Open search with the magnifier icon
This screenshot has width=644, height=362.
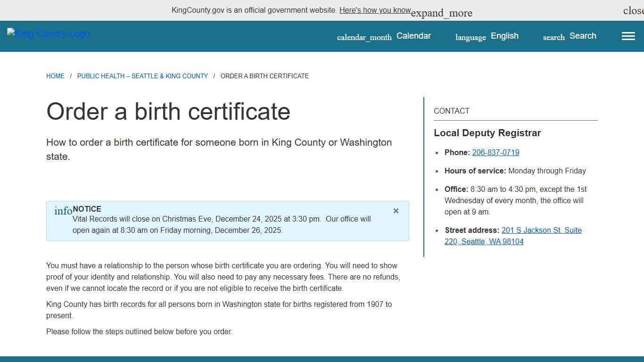coord(553,37)
